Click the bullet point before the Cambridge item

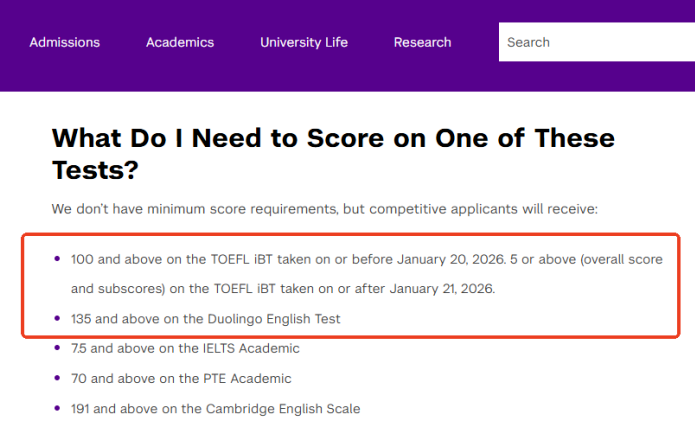pos(56,408)
